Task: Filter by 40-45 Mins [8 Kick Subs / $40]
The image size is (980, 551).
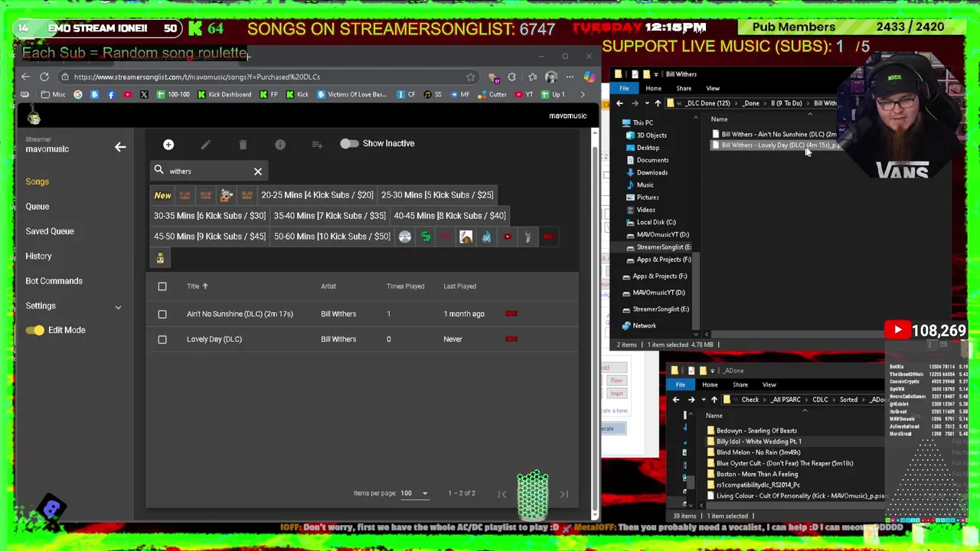Action: pyautogui.click(x=449, y=216)
